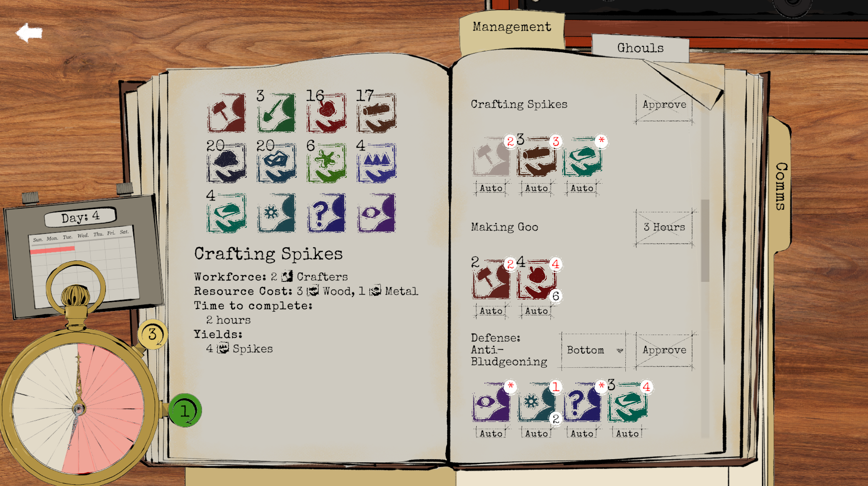Open the Management tab
The height and width of the screenshot is (486, 868).
[512, 27]
